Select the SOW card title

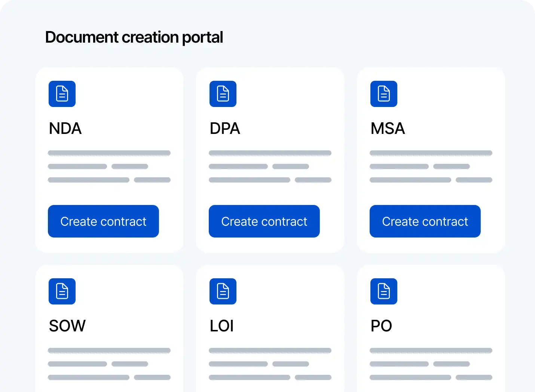(x=67, y=326)
